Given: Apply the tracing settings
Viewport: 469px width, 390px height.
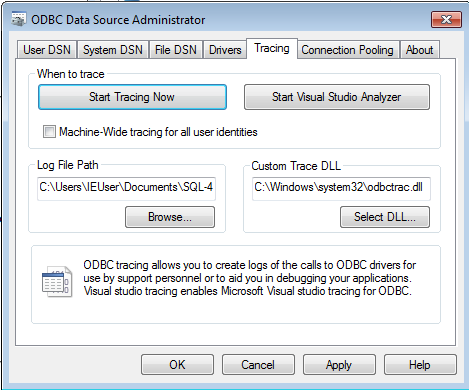Looking at the screenshot, I should [x=339, y=365].
